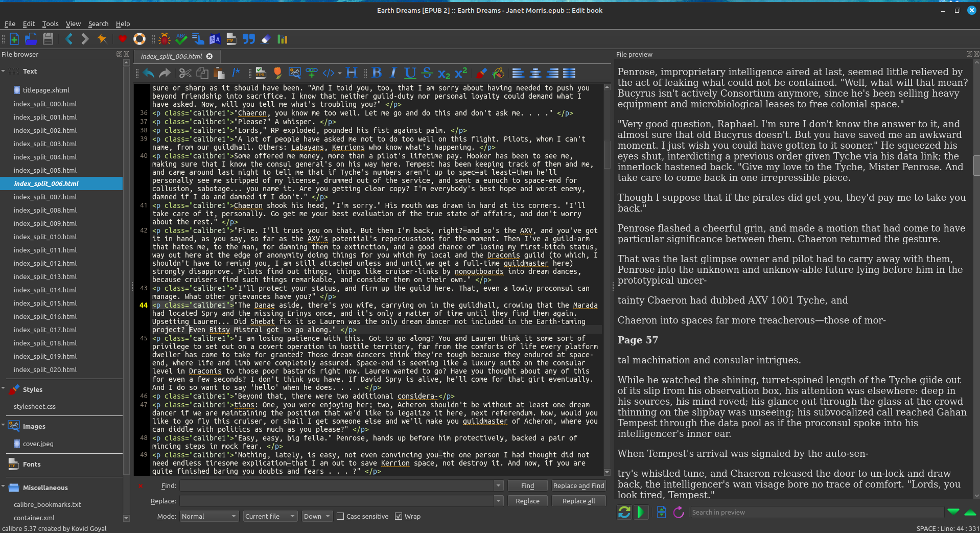The height and width of the screenshot is (533, 980).
Task: Open the Current file scope dropdown
Action: [x=270, y=516]
